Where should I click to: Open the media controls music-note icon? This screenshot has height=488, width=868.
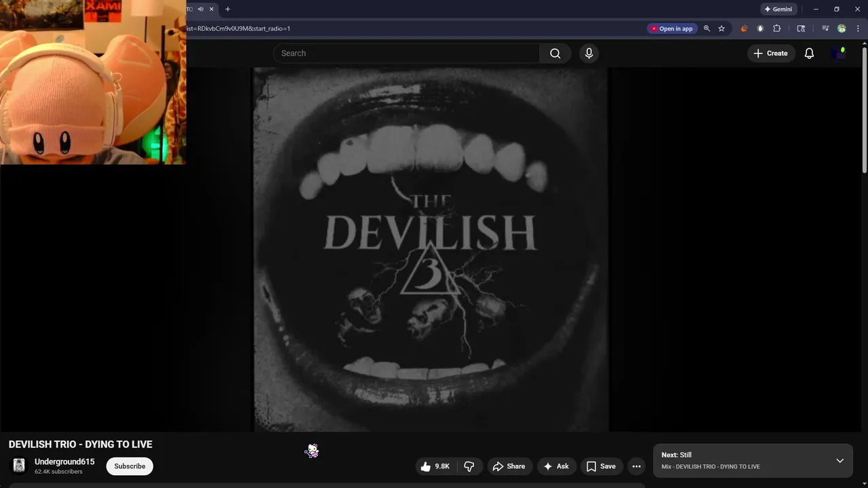pos(825,28)
